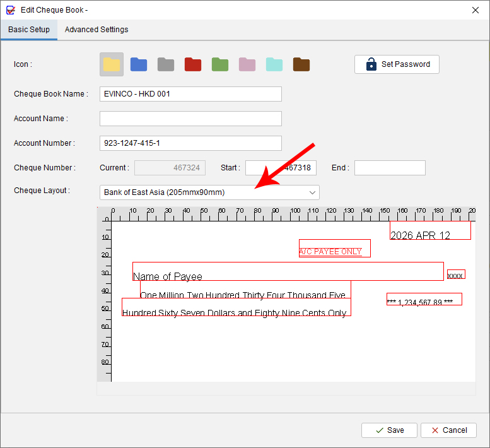The image size is (490, 448).
Task: Select the numeric amount 1,234,567.89 box
Action: (424, 299)
